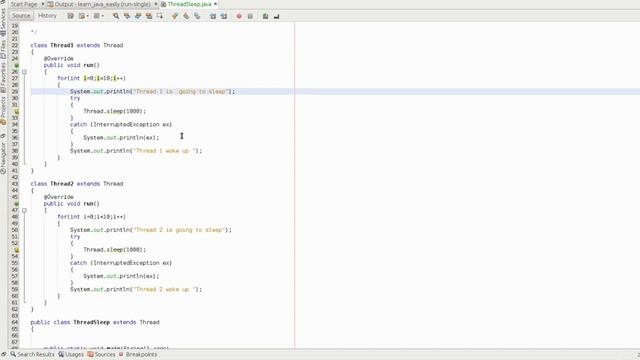This screenshot has height=360, width=640.
Task: Collapse code fold at Thread2 run method
Action: pos(24,210)
